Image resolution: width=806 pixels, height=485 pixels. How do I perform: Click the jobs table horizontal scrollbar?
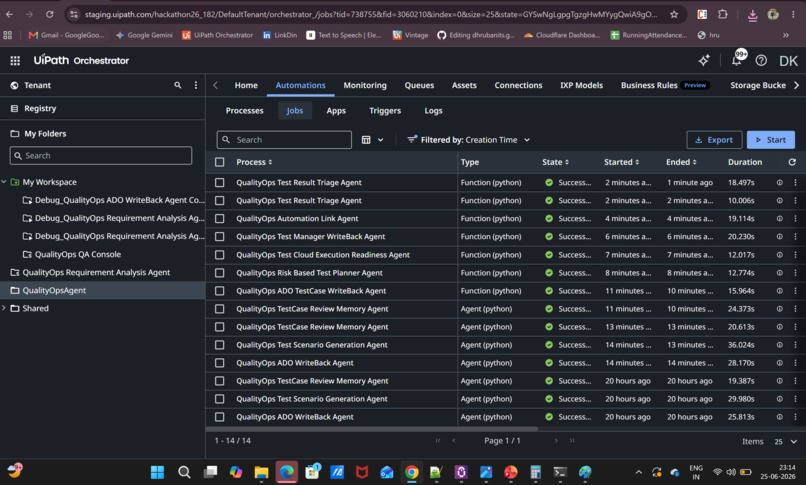pyautogui.click(x=372, y=428)
